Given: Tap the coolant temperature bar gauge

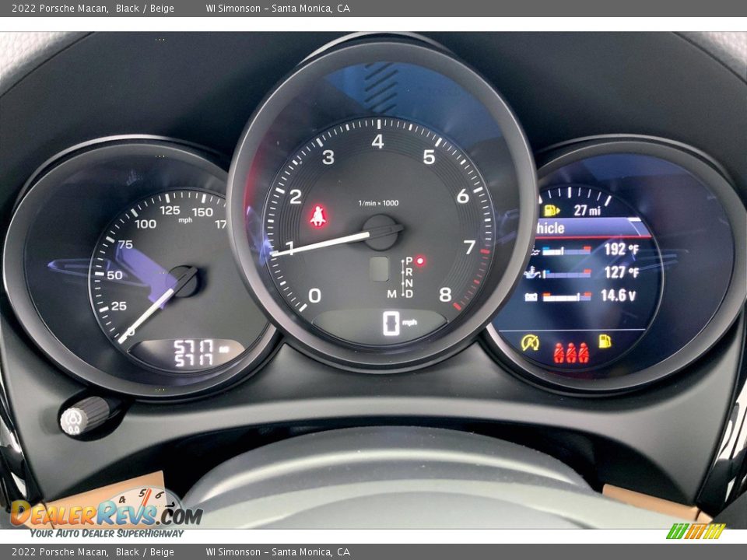Looking at the screenshot, I should (x=566, y=250).
